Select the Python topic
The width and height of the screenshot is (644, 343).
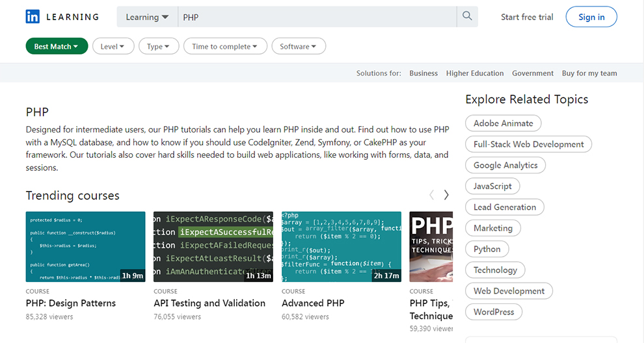click(x=487, y=249)
